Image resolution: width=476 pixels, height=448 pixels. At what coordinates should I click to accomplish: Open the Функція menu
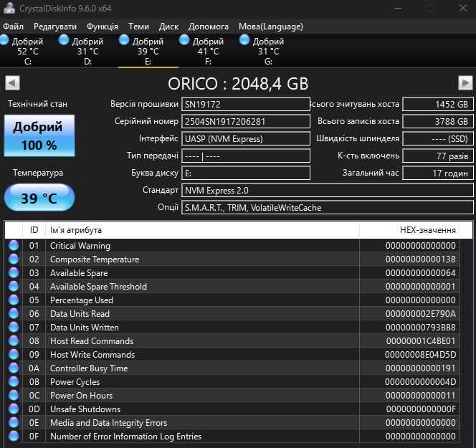click(x=103, y=27)
